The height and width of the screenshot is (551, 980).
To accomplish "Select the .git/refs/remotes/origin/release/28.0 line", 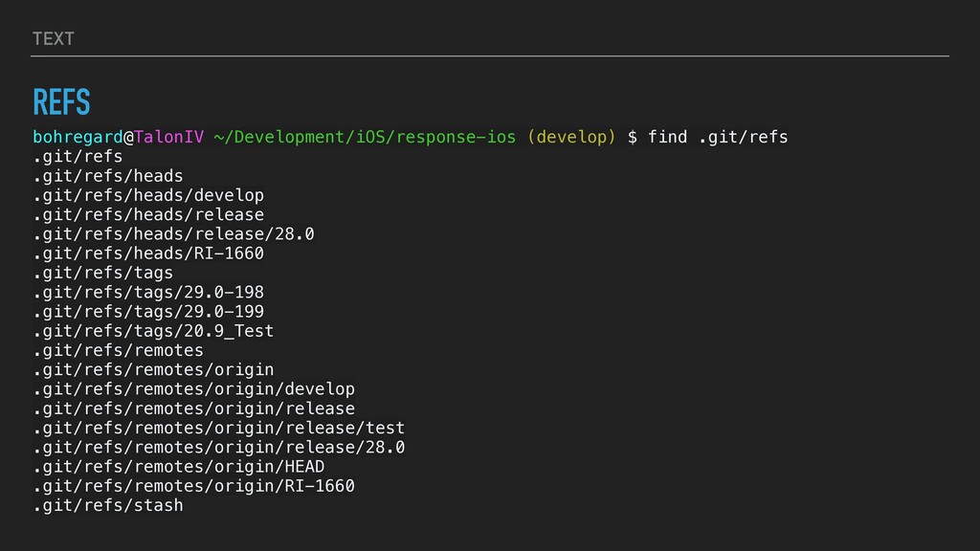I will 218,448.
